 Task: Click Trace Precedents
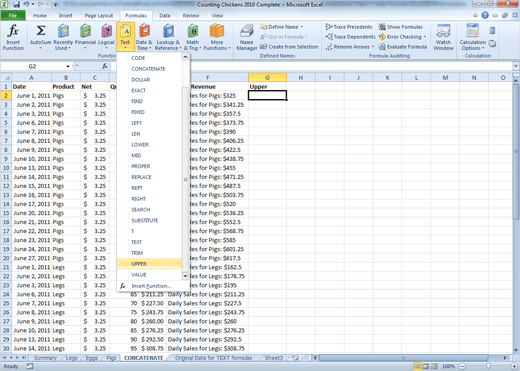click(x=349, y=27)
